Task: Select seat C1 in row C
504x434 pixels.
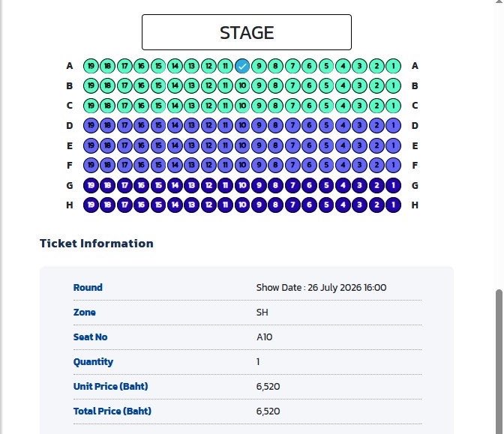Action: (393, 106)
